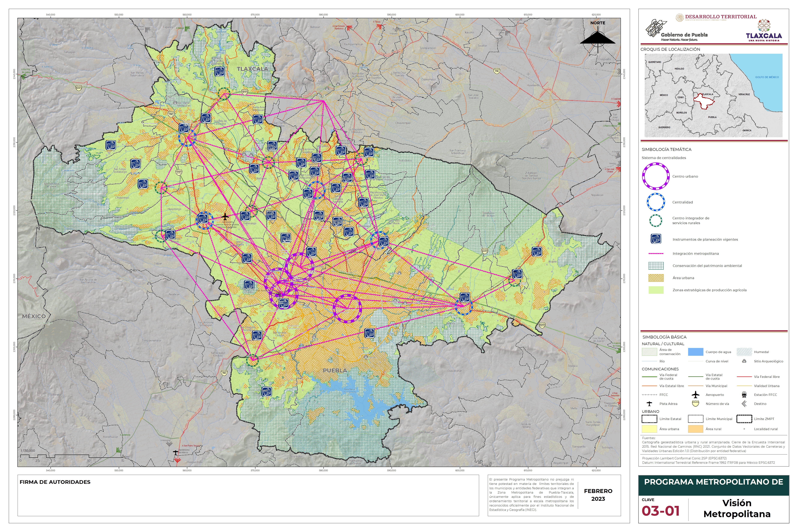Click the Límite ZMPT dashed box symbol
Image resolution: width=798 pixels, height=532 pixels.
point(744,419)
